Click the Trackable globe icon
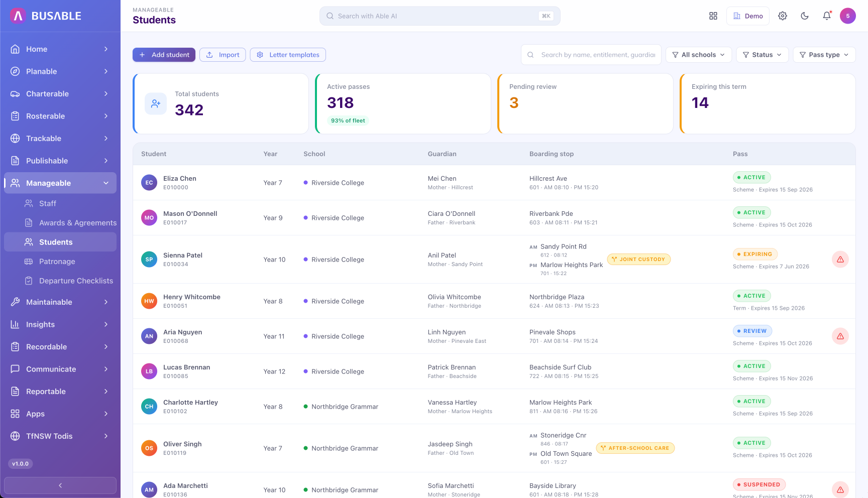 point(15,139)
